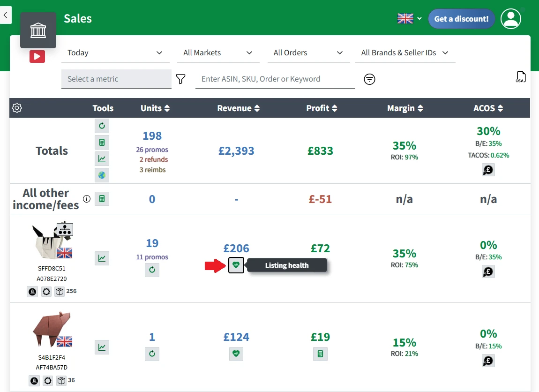Click the funnel filter icon

coord(180,79)
